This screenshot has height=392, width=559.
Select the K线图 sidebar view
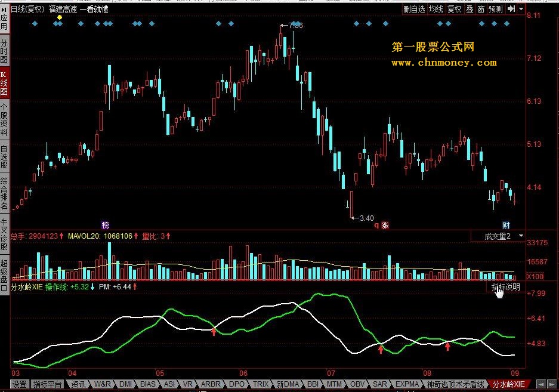pos(4,84)
